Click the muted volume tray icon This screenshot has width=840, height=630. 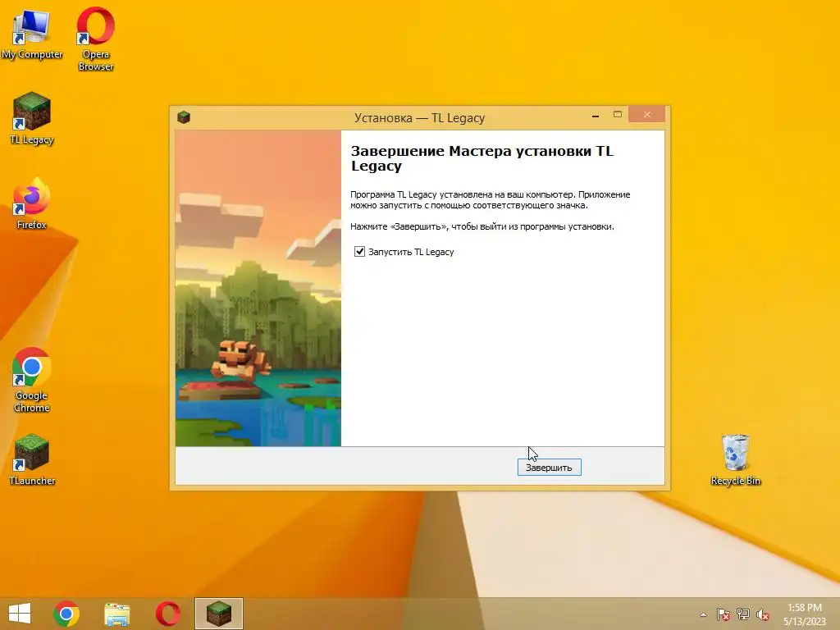point(763,614)
